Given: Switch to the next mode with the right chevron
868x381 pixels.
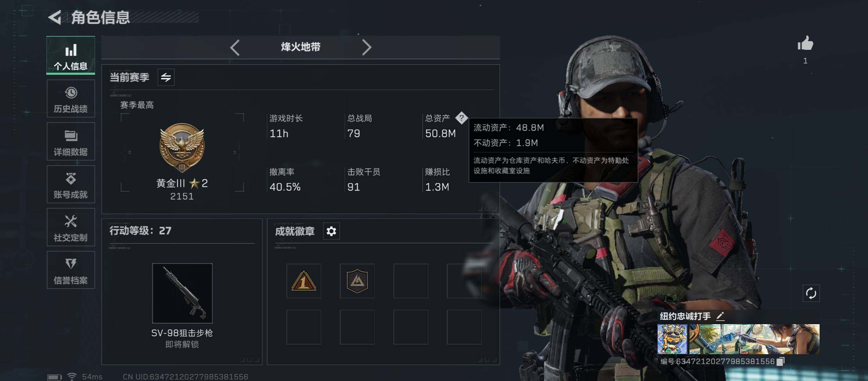Looking at the screenshot, I should [367, 47].
